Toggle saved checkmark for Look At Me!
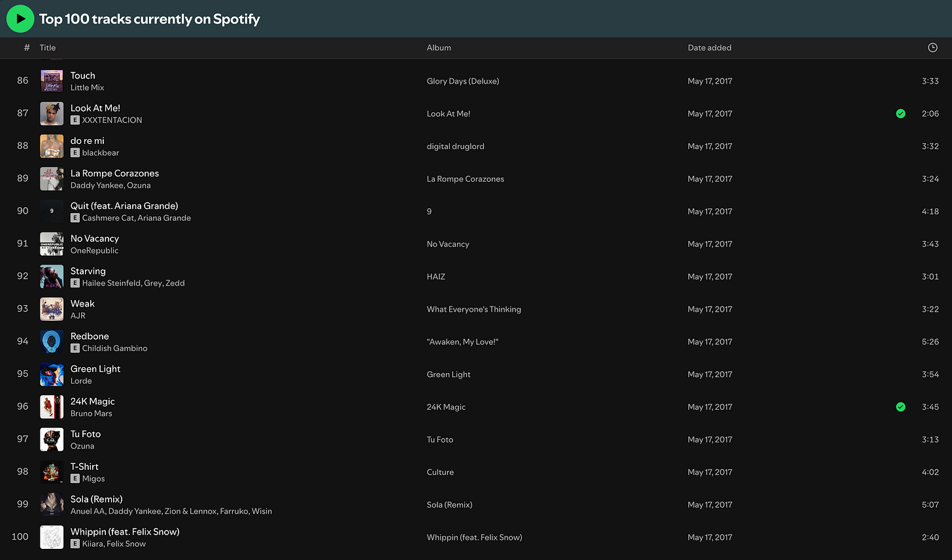Viewport: 952px width, 560px height. [900, 114]
